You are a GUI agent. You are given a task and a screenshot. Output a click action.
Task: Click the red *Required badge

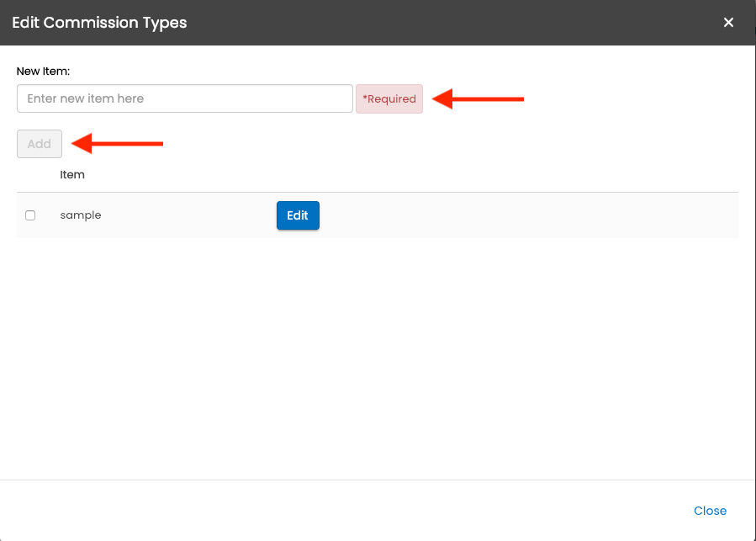[x=389, y=98]
